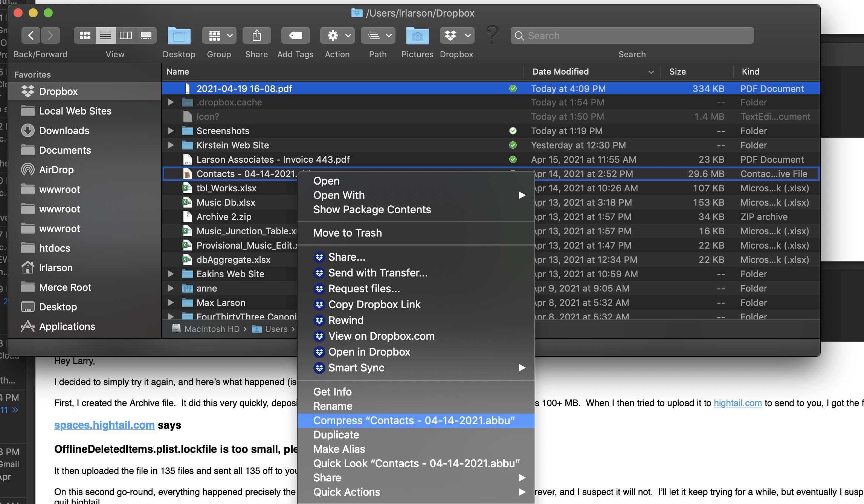Click Macintosh HD in the path bar

(206, 329)
